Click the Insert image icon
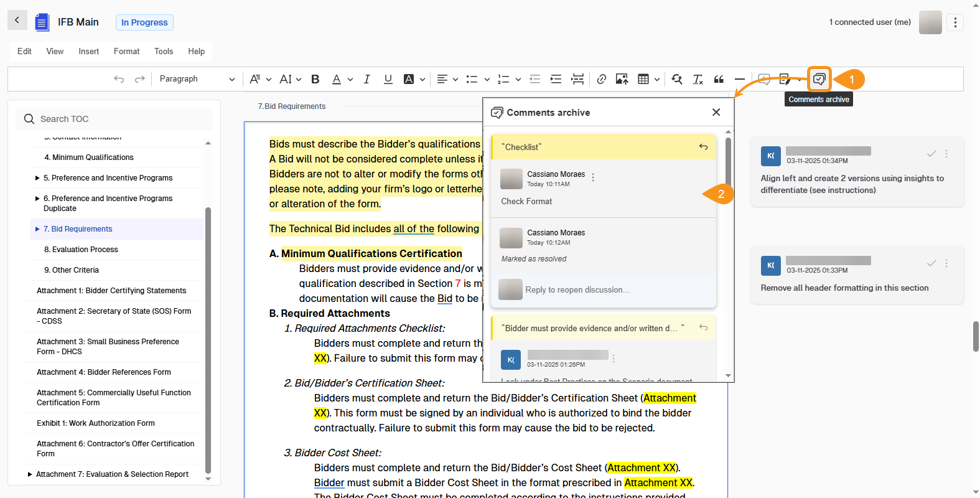980x498 pixels. pos(622,79)
